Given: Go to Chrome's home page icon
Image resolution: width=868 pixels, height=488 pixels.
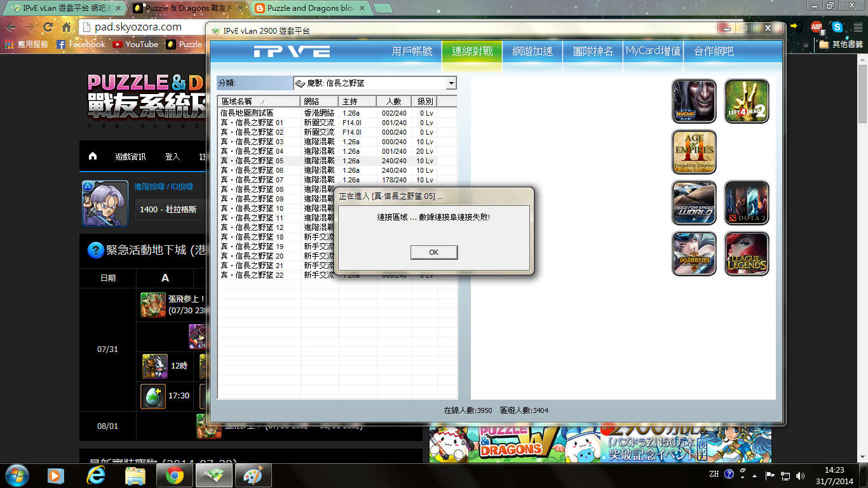Looking at the screenshot, I should point(66,27).
